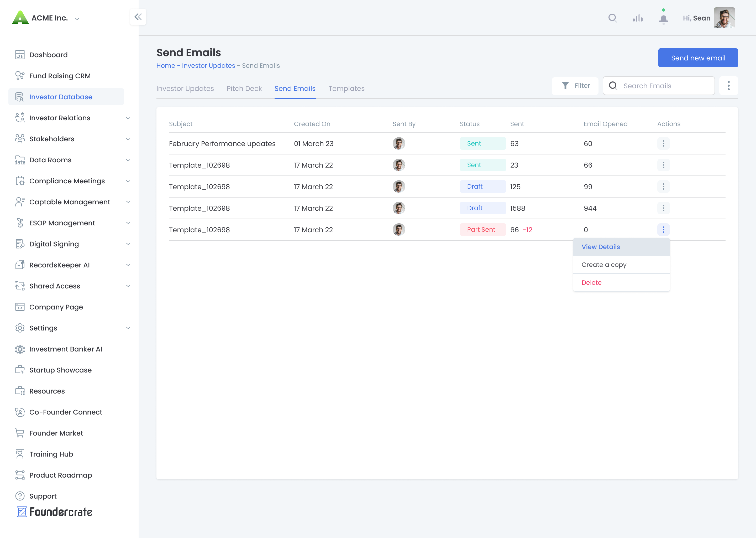Expand the Settings chevron
Viewport: 756px width, 538px height.
pyautogui.click(x=128, y=328)
